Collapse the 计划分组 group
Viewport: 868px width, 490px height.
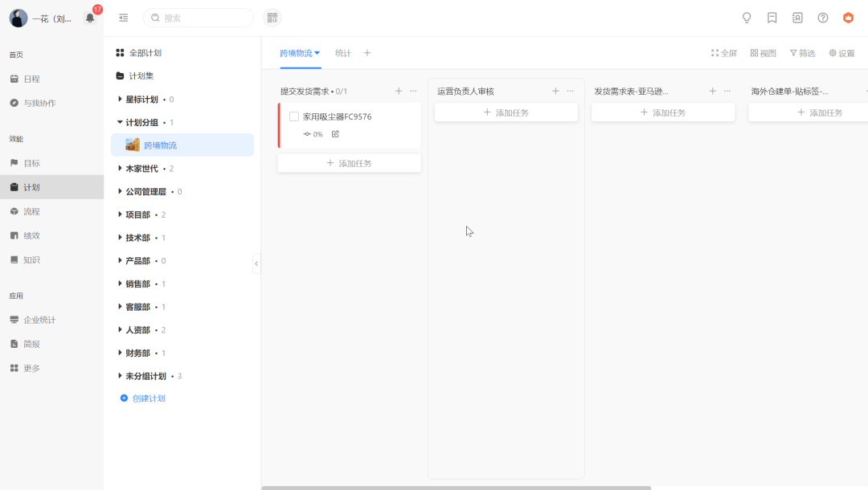[x=120, y=122]
